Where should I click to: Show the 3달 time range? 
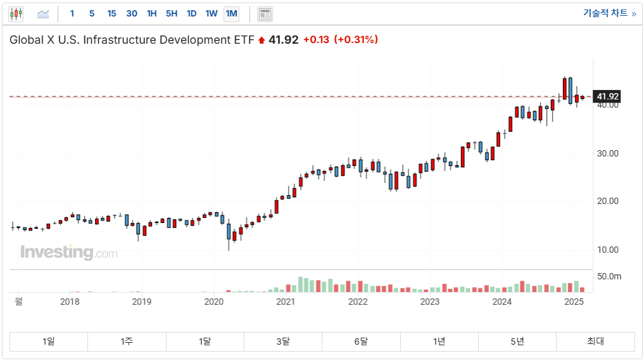(x=283, y=341)
